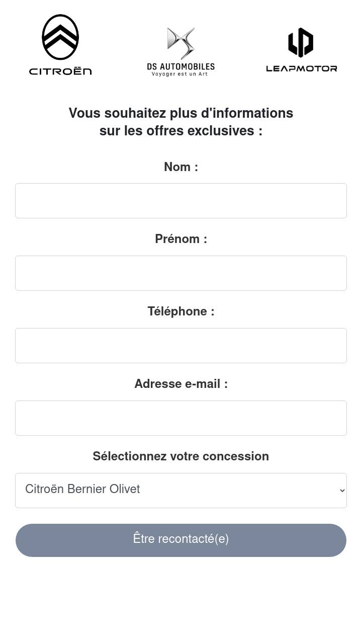Click the "Adresse e-mail :" label
This screenshot has width=362, height=644.
[181, 384]
